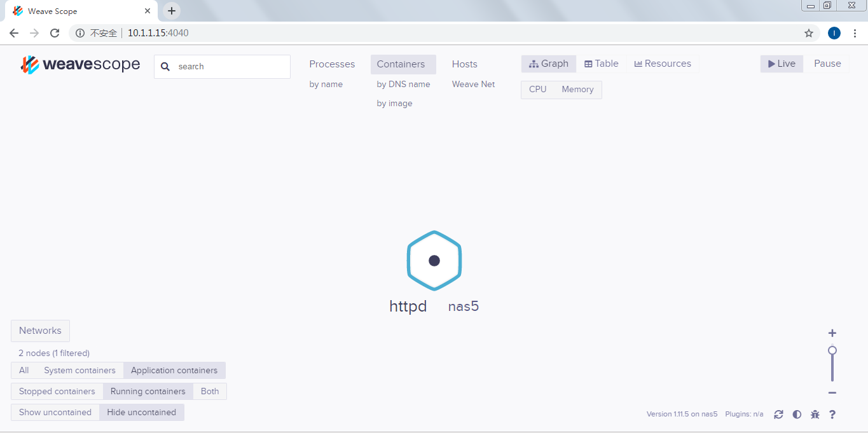Image resolution: width=868 pixels, height=433 pixels.
Task: View processes by name
Action: 326,85
